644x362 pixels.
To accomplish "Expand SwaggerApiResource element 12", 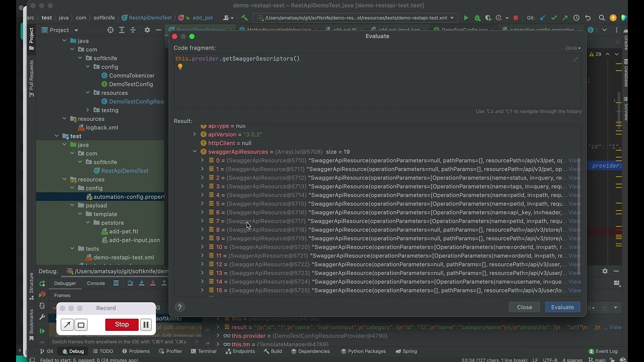I will pyautogui.click(x=202, y=264).
